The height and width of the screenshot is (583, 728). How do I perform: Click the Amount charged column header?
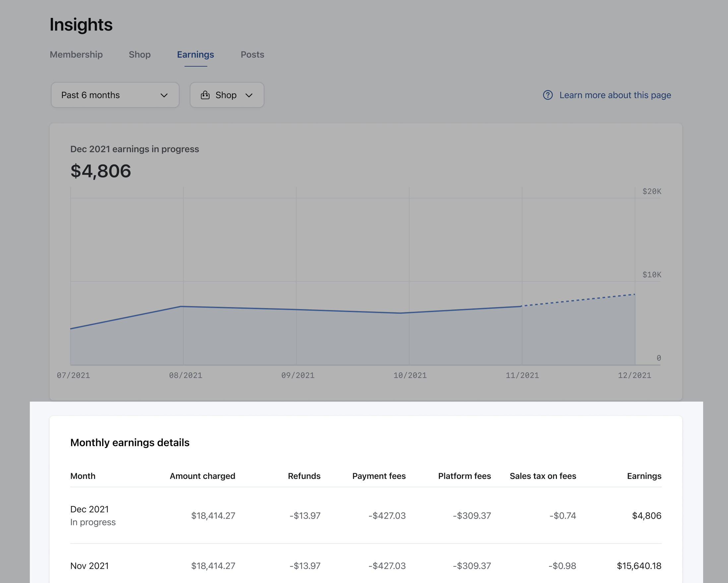[202, 476]
